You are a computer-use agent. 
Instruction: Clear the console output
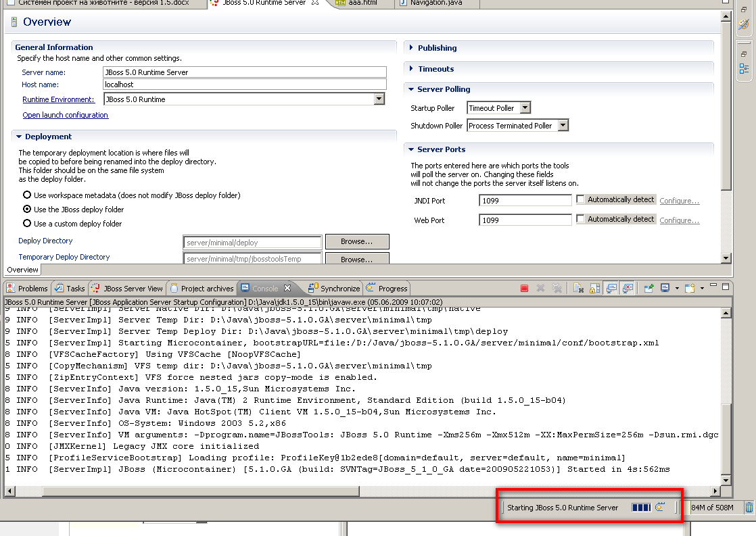(x=578, y=288)
